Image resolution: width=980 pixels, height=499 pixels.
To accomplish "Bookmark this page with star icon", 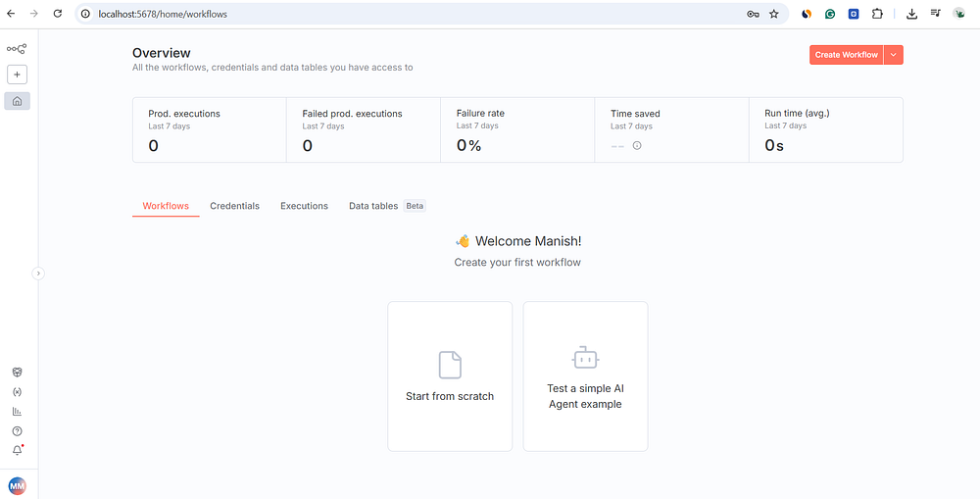I will pos(774,15).
